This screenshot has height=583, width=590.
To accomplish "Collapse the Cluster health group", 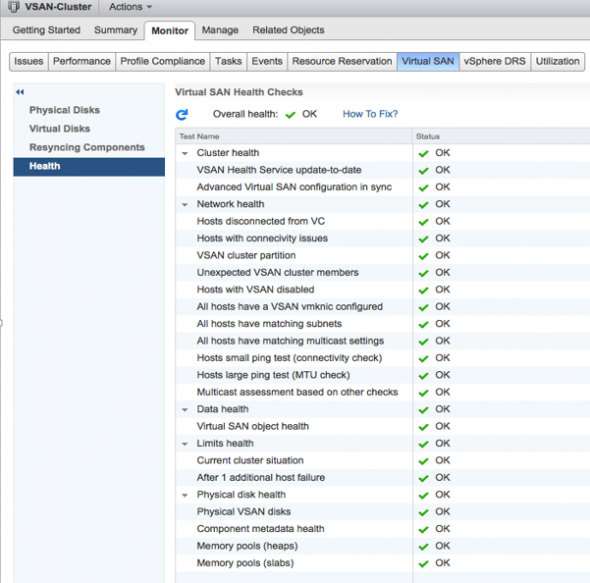I will tap(185, 154).
